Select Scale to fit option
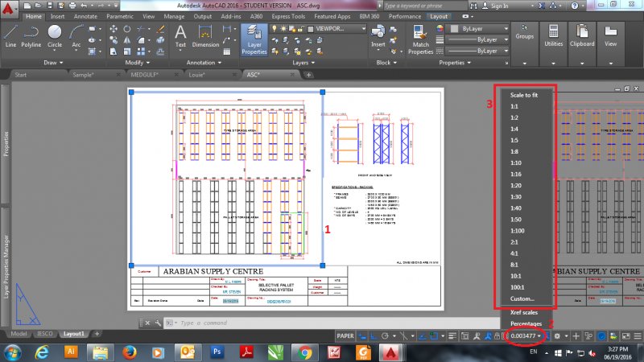Screen dimensions: 644x362 click(x=524, y=94)
